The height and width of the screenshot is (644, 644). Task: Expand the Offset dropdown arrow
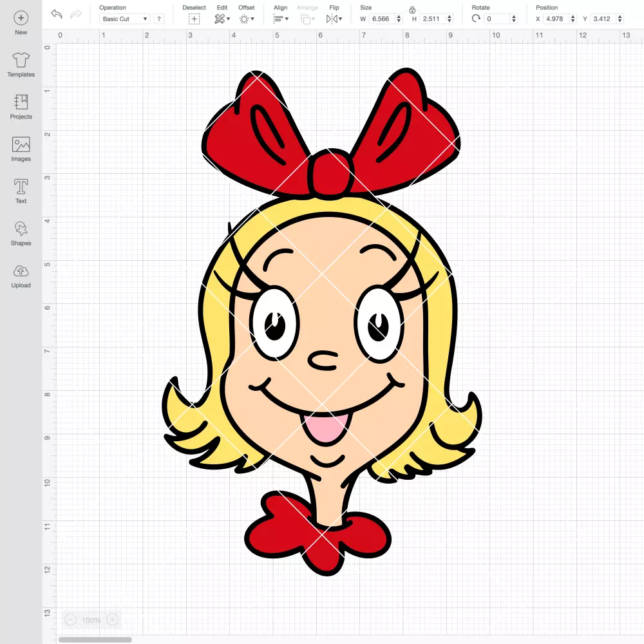tap(252, 19)
